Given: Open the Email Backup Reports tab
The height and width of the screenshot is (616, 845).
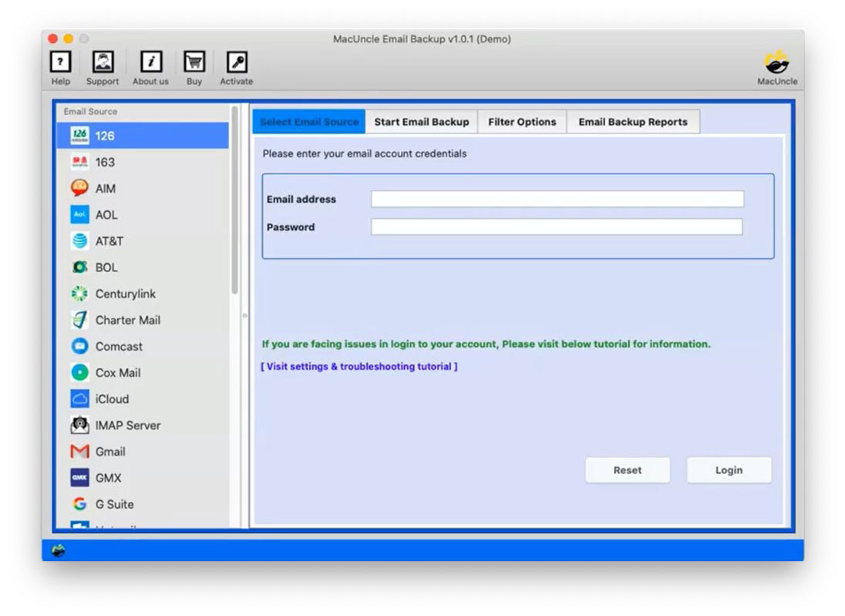Looking at the screenshot, I should (x=632, y=122).
